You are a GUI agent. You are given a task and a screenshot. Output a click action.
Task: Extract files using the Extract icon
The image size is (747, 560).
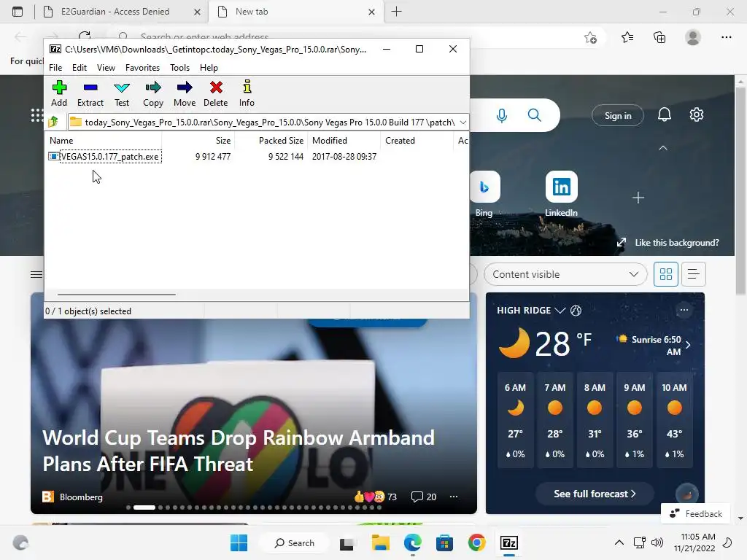pyautogui.click(x=90, y=94)
